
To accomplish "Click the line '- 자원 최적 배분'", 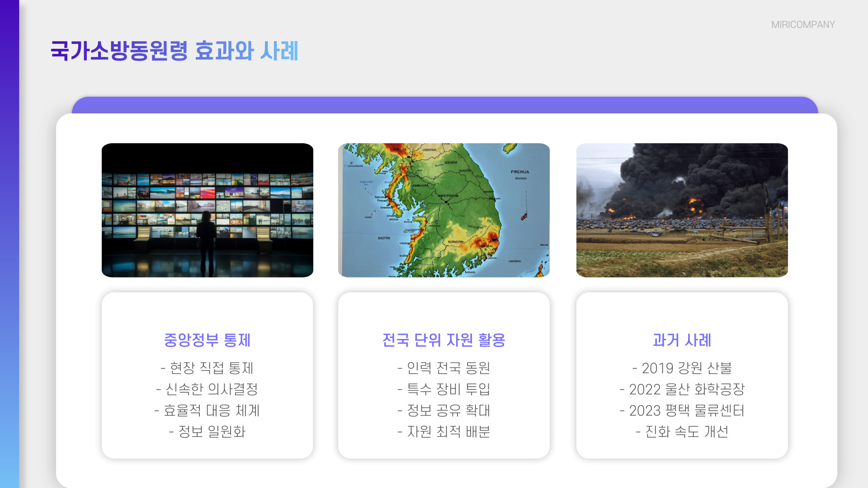I will (443, 432).
